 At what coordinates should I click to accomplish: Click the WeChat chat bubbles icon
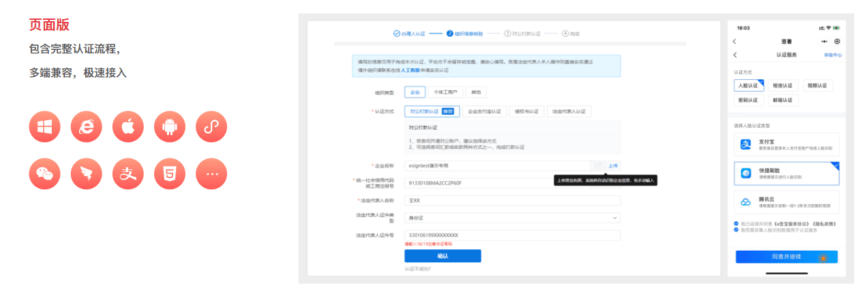(45, 174)
